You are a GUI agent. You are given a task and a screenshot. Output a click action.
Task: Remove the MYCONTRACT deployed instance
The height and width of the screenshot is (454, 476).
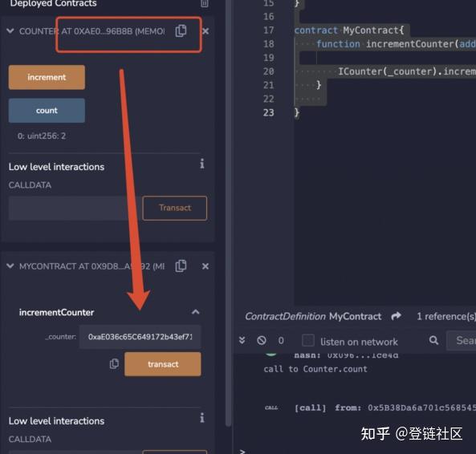(x=205, y=266)
